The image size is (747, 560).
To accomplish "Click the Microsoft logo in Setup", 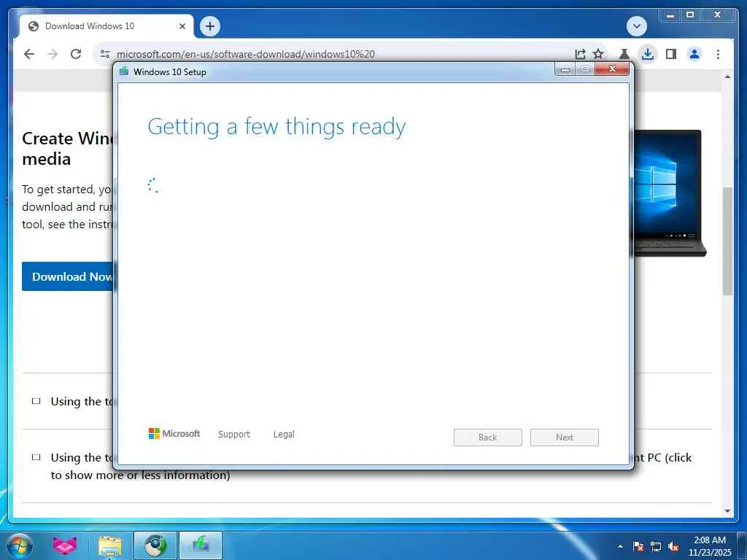I will click(174, 433).
